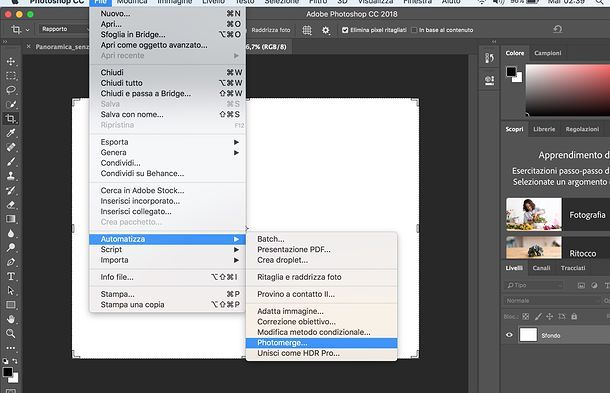Toggle lock position button

pos(550,317)
